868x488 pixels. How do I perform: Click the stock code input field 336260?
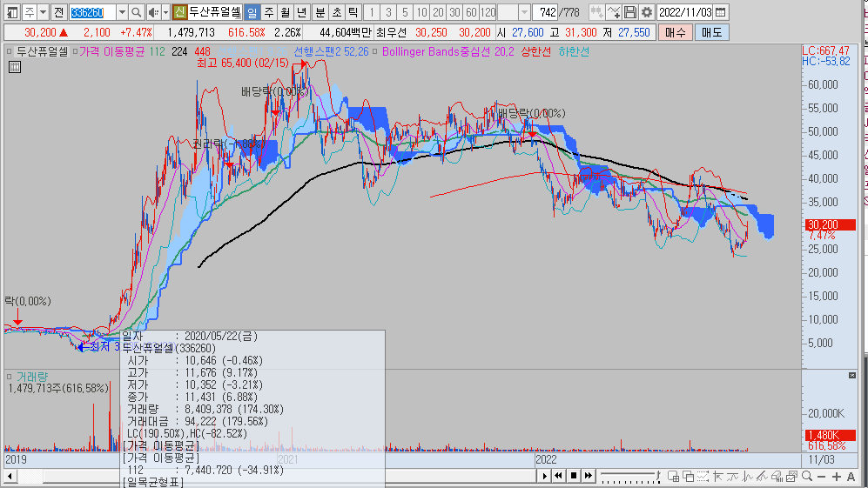click(92, 11)
